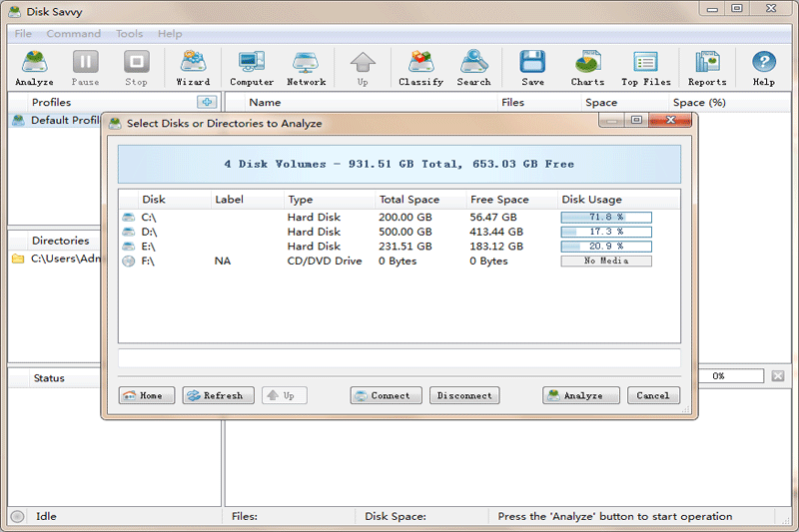Open the Tools menu
Image resolution: width=799 pixels, height=532 pixels.
click(129, 34)
